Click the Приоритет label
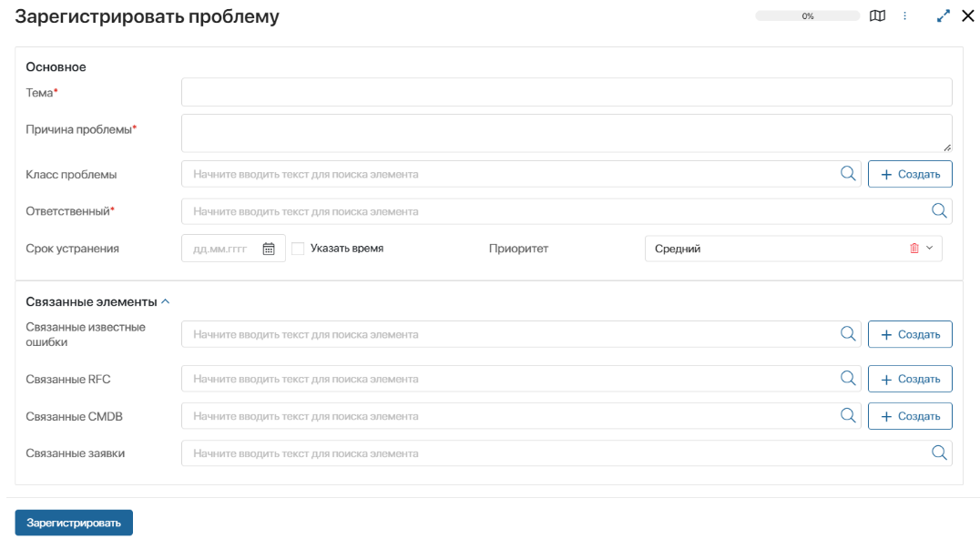 [x=518, y=249]
